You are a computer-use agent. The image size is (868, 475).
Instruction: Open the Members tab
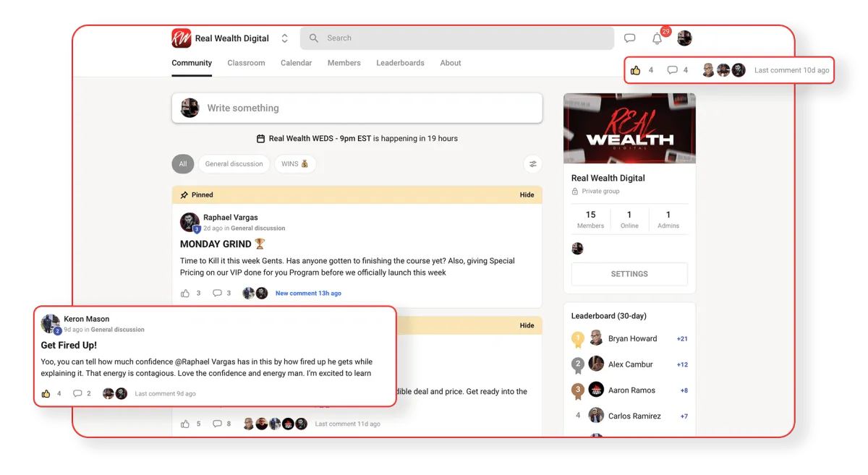[x=344, y=63]
